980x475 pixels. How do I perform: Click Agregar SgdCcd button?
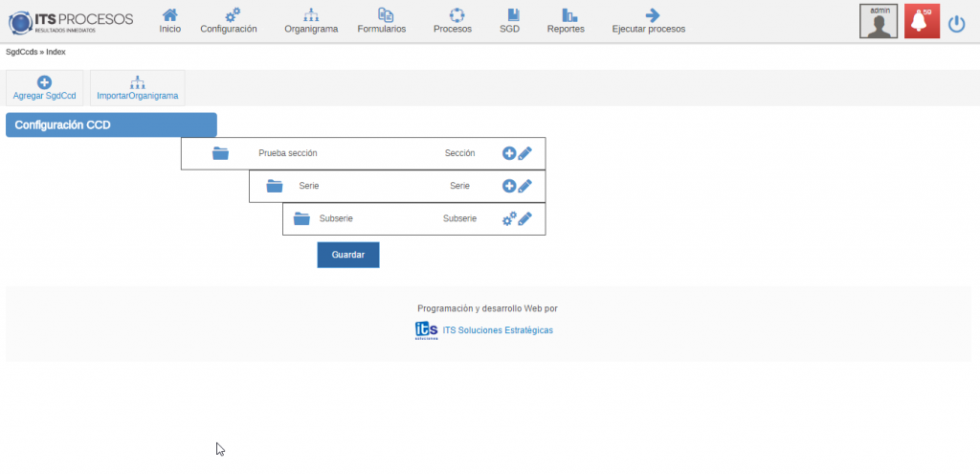(x=44, y=88)
